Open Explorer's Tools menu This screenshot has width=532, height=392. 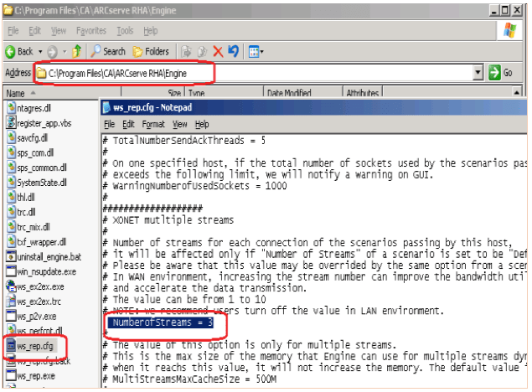coord(125,30)
